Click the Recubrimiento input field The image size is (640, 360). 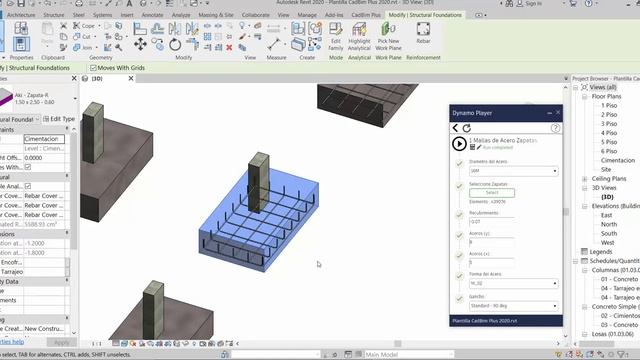[492, 222]
